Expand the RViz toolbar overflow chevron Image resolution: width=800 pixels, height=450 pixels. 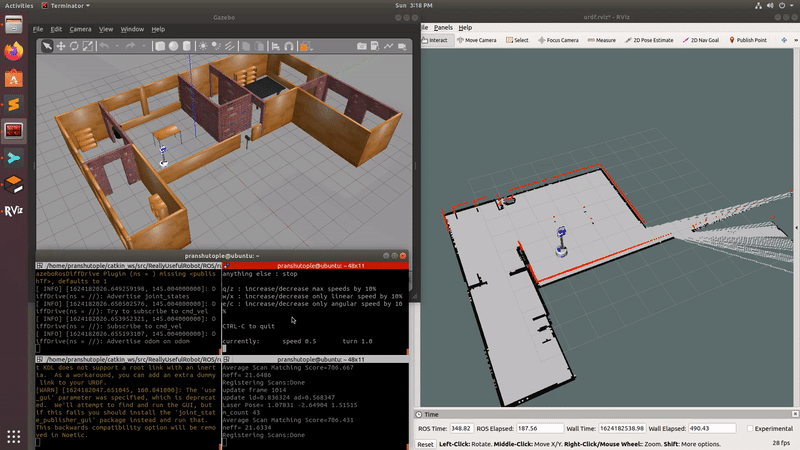click(x=795, y=40)
